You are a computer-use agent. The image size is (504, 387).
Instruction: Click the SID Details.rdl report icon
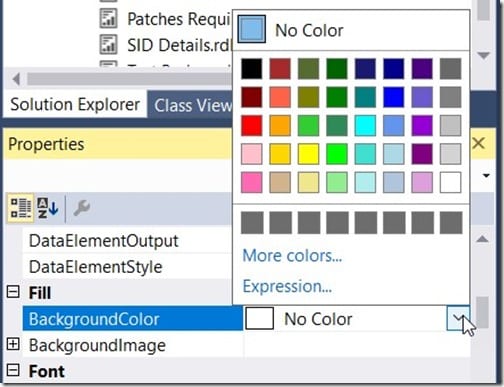coord(108,45)
